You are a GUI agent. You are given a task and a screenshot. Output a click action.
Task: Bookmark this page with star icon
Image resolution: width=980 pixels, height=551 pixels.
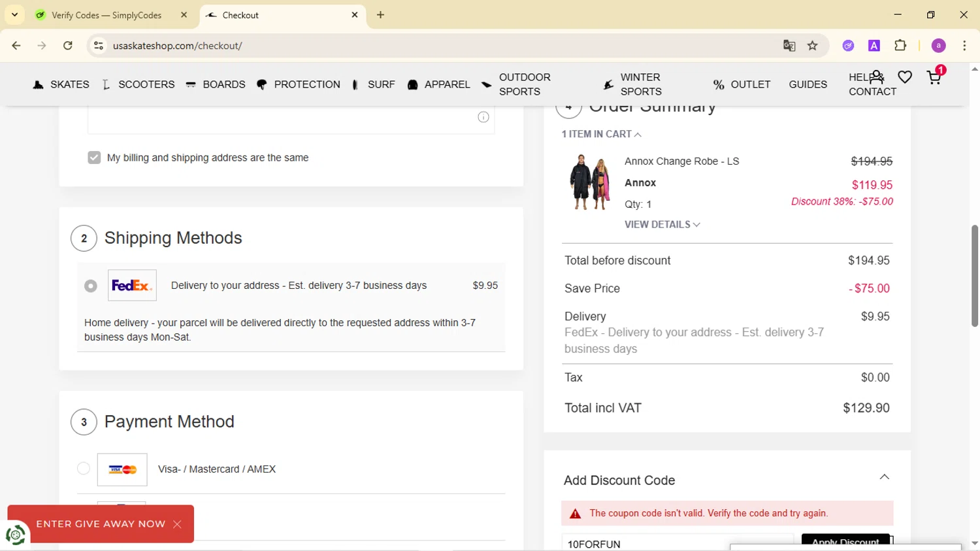(813, 46)
